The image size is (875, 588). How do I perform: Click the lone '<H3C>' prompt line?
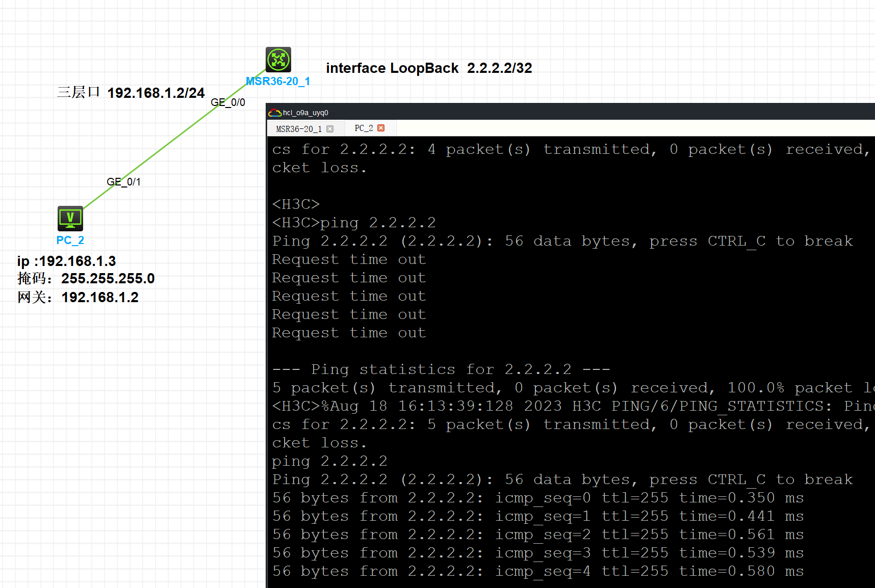[x=296, y=204]
